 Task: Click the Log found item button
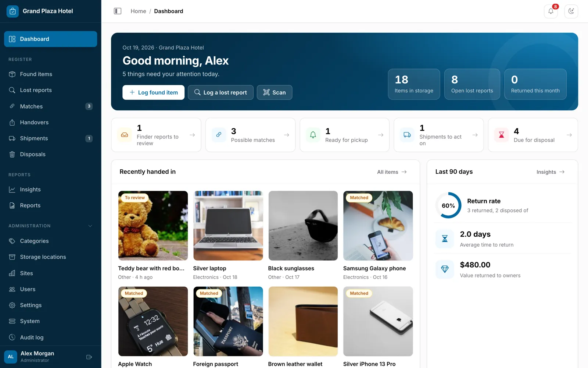point(154,92)
